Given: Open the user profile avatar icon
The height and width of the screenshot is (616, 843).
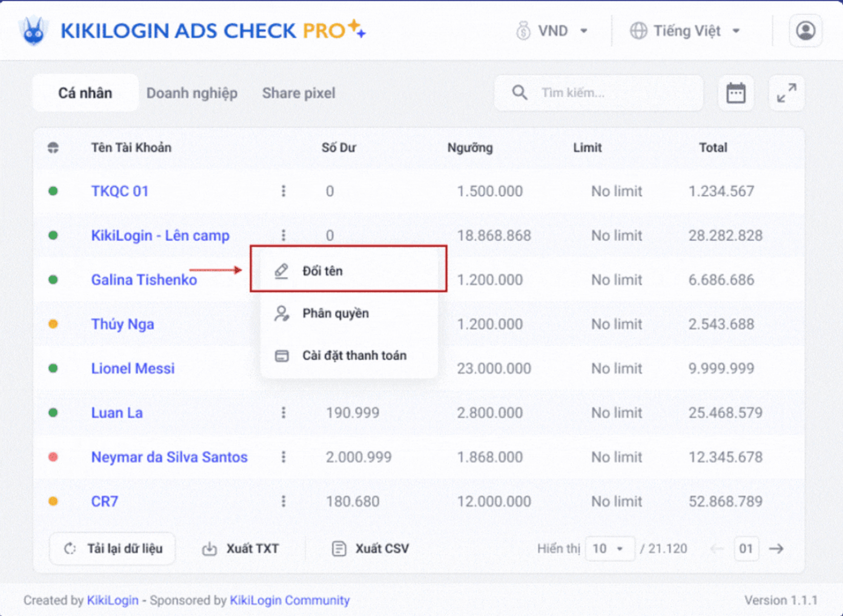Looking at the screenshot, I should point(806,31).
